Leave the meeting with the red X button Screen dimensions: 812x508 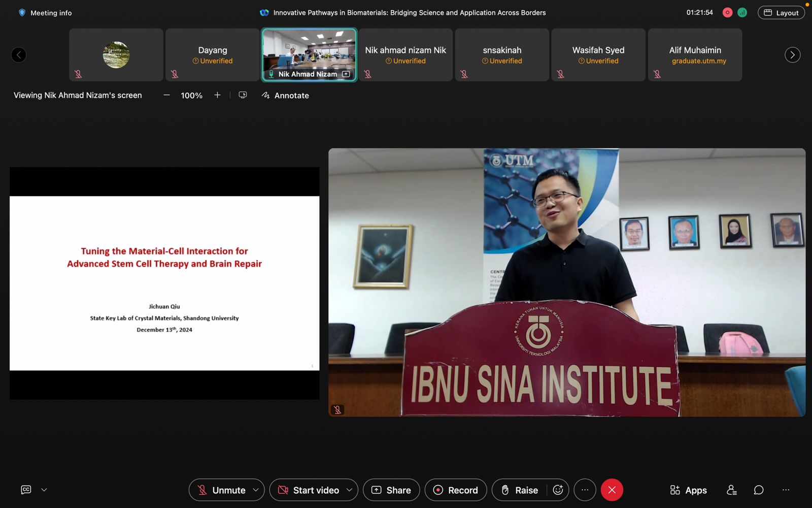tap(612, 490)
